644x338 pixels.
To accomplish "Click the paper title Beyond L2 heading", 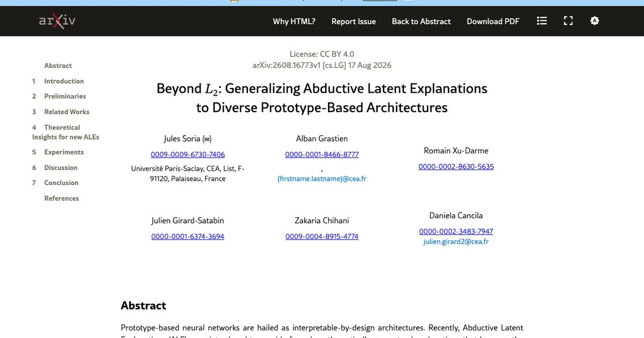I will 322,98.
